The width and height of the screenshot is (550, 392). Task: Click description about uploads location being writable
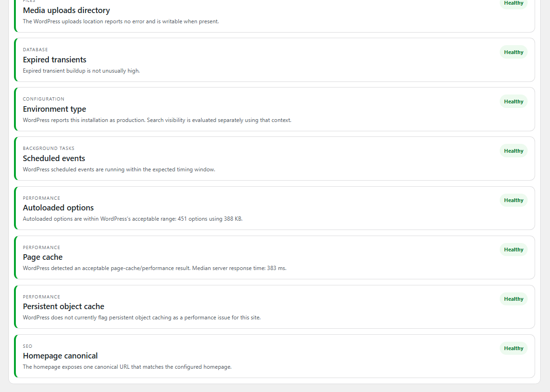click(x=121, y=22)
